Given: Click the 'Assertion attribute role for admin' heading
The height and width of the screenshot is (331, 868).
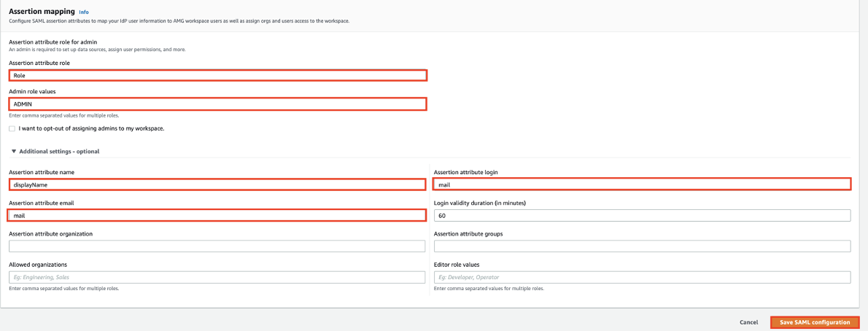Looking at the screenshot, I should click(53, 42).
